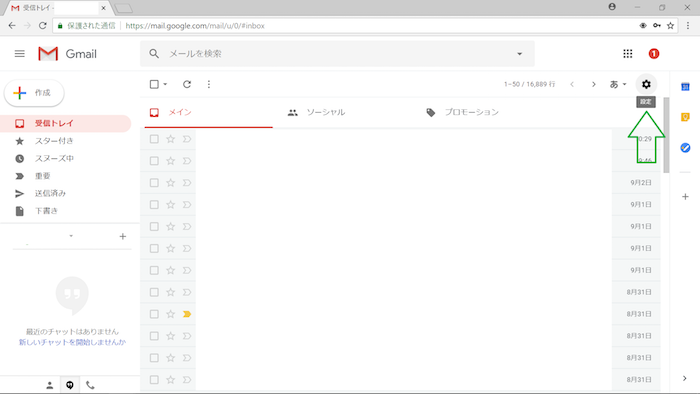Star the email dated 9月2日
This screenshot has width=700, height=394.
[171, 182]
